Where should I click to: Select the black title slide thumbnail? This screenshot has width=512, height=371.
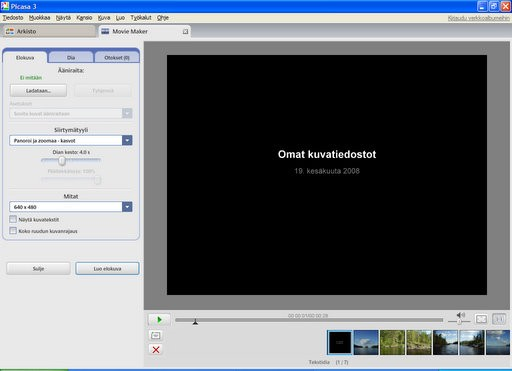coord(339,342)
